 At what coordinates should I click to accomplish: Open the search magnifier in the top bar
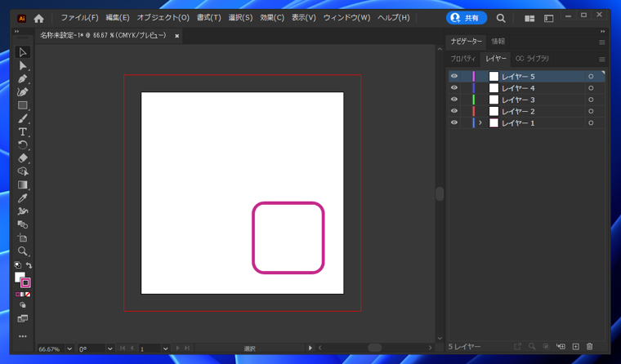tap(501, 18)
